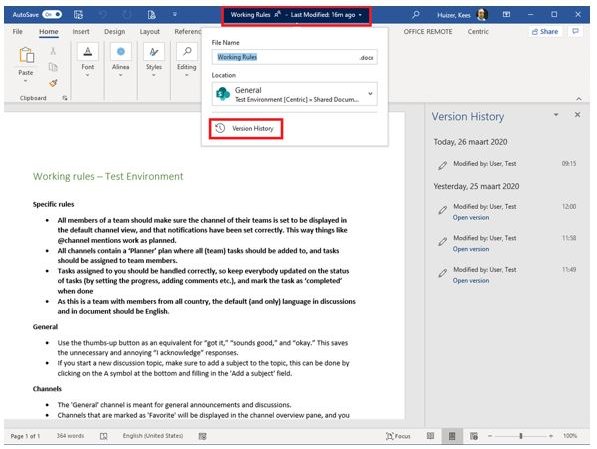
Task: Close the Version History pane
Action: 577,115
